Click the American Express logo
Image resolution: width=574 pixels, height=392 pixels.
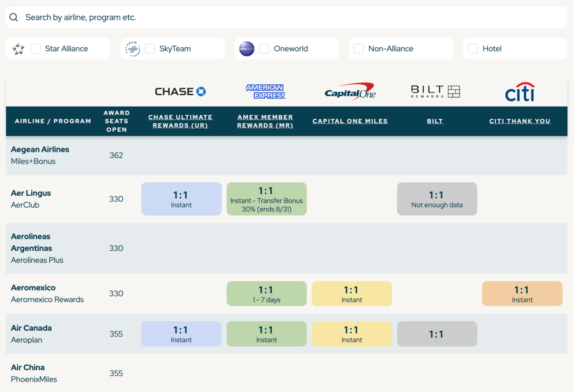point(265,91)
